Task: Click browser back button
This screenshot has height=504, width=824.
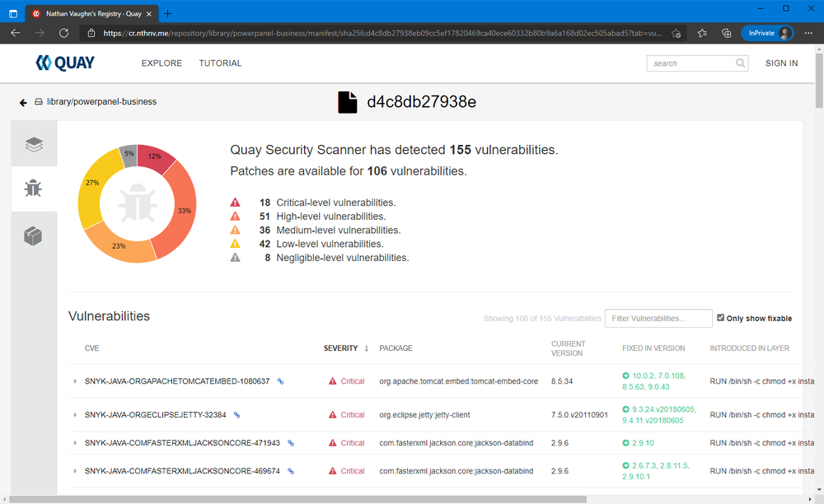Action: 15,33
